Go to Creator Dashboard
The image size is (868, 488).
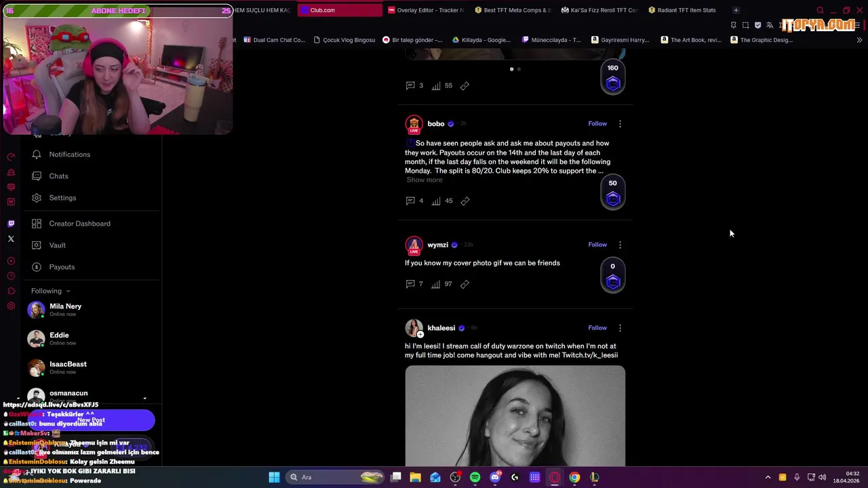[79, 224]
